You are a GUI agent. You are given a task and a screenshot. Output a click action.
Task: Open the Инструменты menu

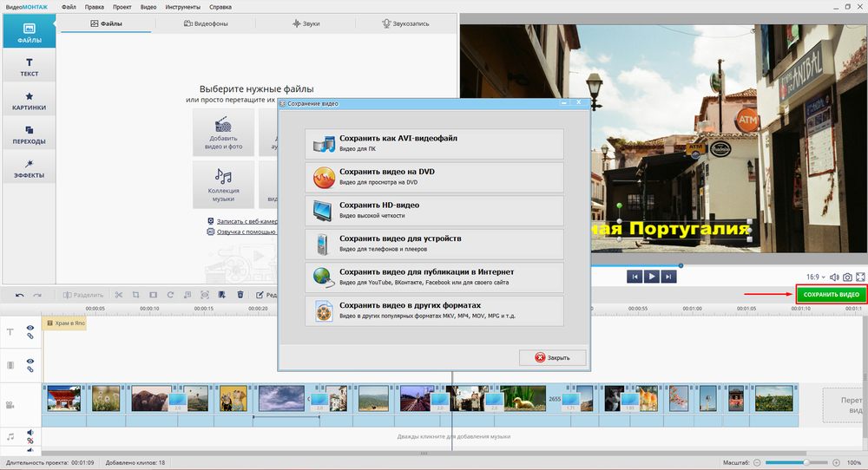(x=181, y=7)
